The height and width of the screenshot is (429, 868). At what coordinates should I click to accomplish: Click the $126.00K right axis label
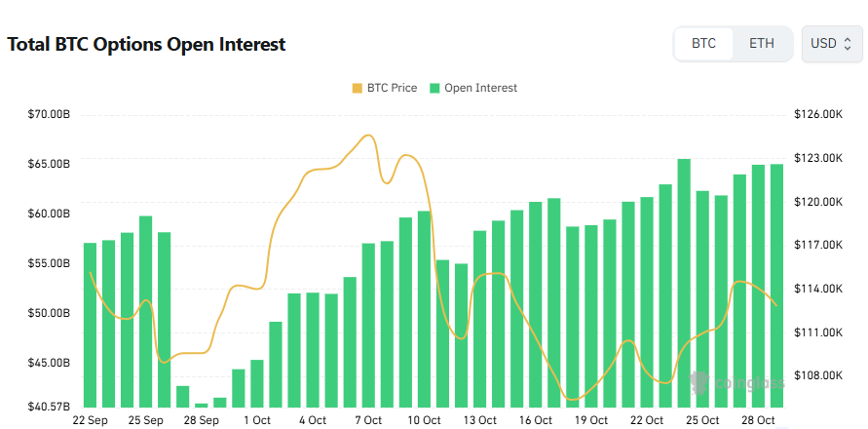point(817,115)
